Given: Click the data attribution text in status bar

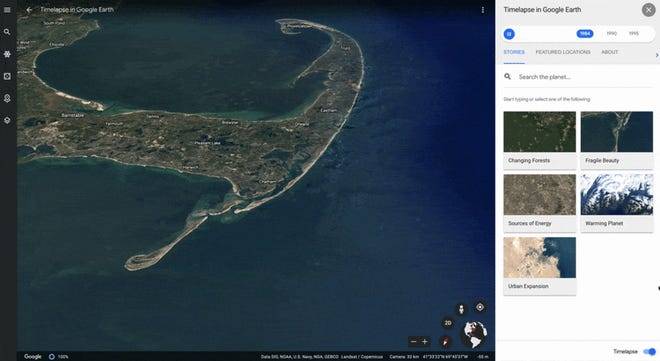Looking at the screenshot, I should [x=322, y=357].
